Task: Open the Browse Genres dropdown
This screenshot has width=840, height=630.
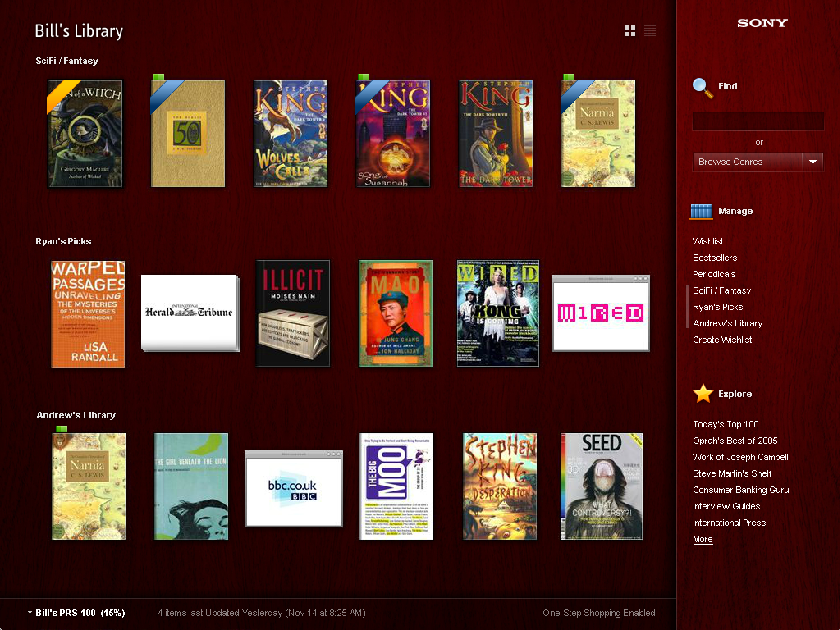Action: 748,162
